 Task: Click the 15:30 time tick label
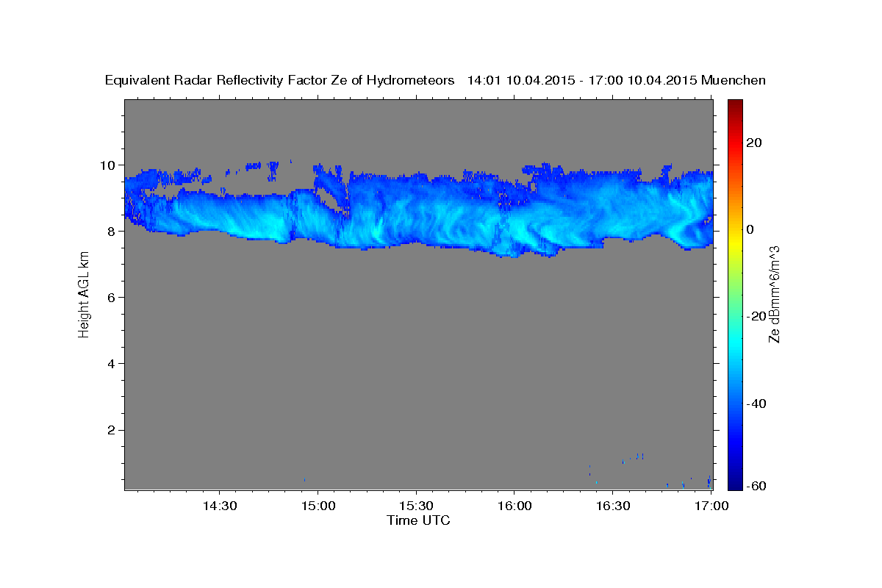416,506
